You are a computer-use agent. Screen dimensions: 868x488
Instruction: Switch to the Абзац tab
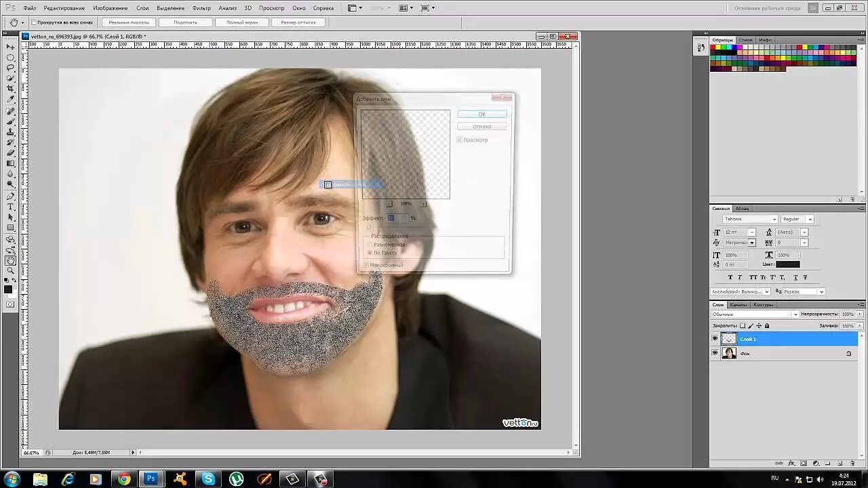point(742,208)
